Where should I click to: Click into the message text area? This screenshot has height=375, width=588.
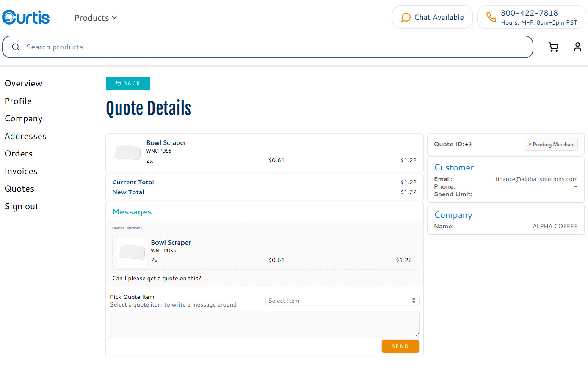[x=264, y=324]
